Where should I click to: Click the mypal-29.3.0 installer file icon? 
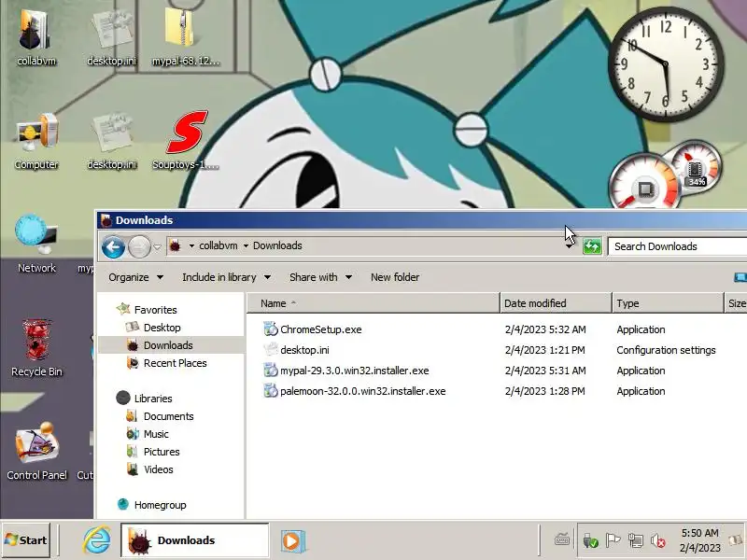click(271, 370)
